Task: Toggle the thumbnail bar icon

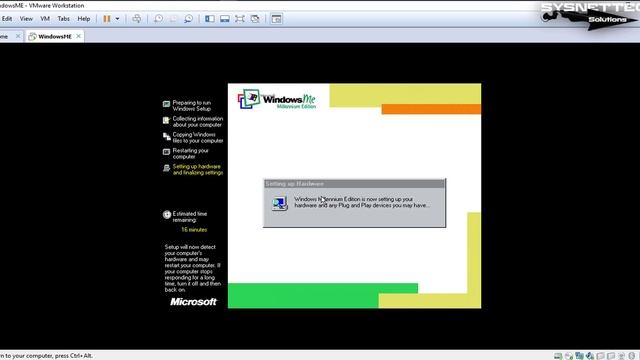Action: click(x=225, y=19)
